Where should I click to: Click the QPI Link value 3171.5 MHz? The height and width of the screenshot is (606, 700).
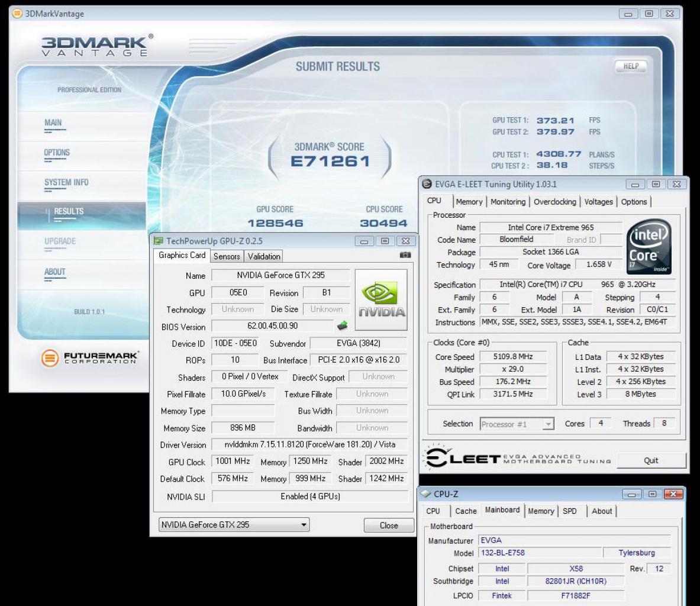(x=513, y=394)
